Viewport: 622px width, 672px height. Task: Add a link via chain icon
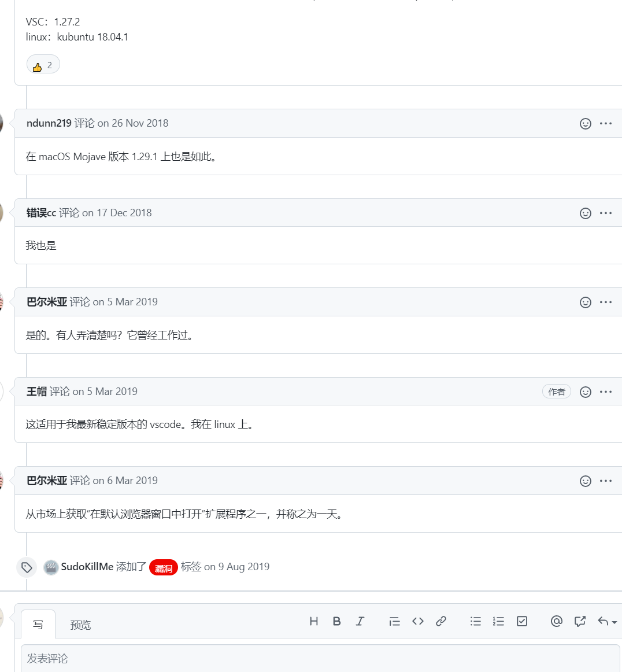click(441, 621)
